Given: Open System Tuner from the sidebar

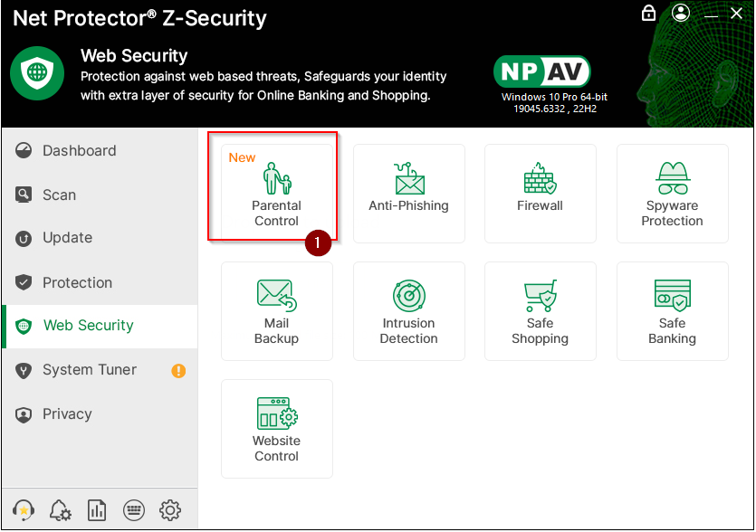Looking at the screenshot, I should click(89, 370).
